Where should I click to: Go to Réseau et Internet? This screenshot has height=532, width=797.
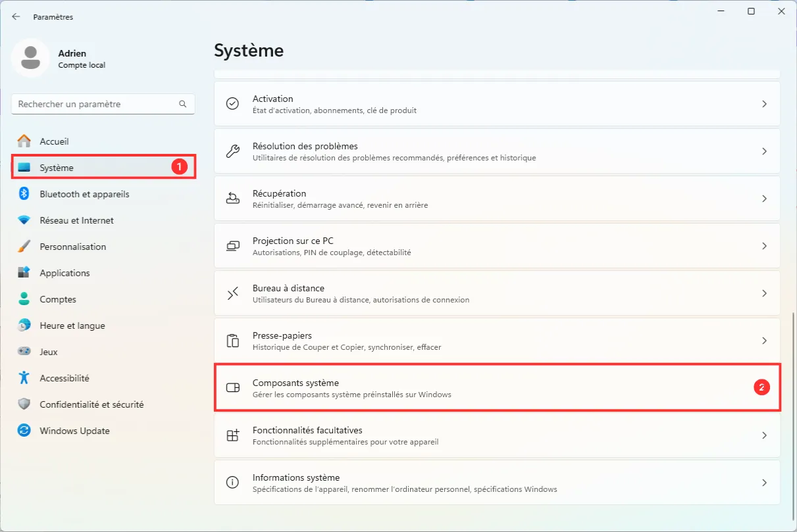click(x=103, y=220)
